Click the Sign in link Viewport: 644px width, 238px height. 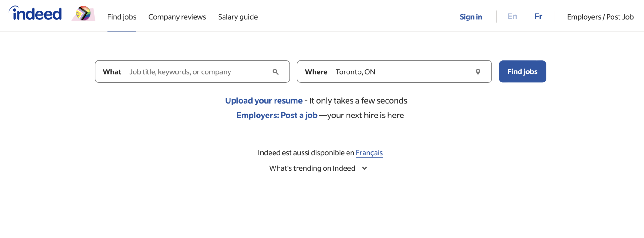pyautogui.click(x=471, y=17)
